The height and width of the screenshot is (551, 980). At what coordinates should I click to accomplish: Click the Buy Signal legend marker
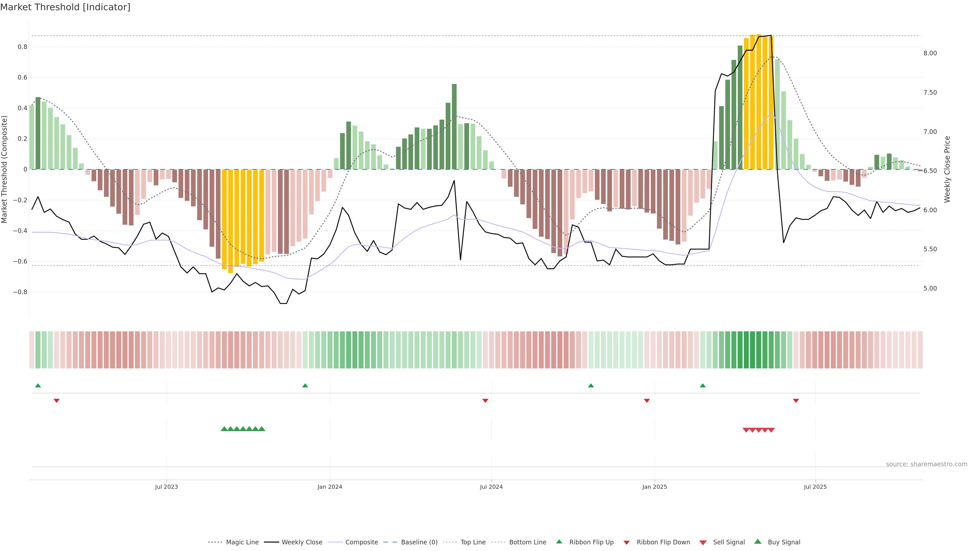757,542
